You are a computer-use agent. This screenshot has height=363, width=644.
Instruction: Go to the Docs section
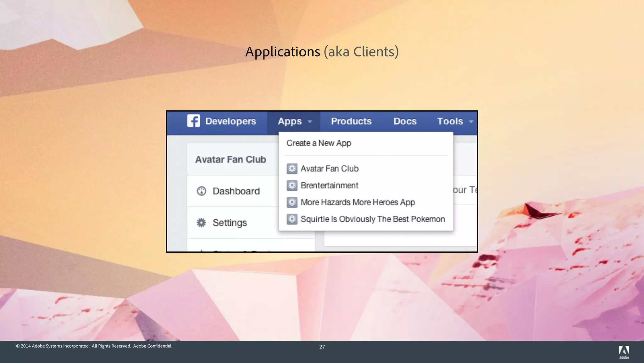(405, 121)
